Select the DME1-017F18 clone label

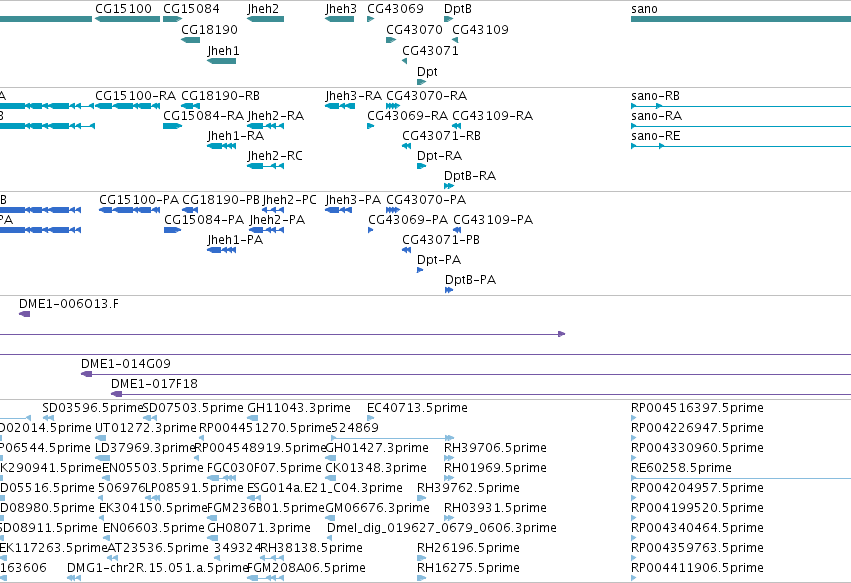pos(155,384)
